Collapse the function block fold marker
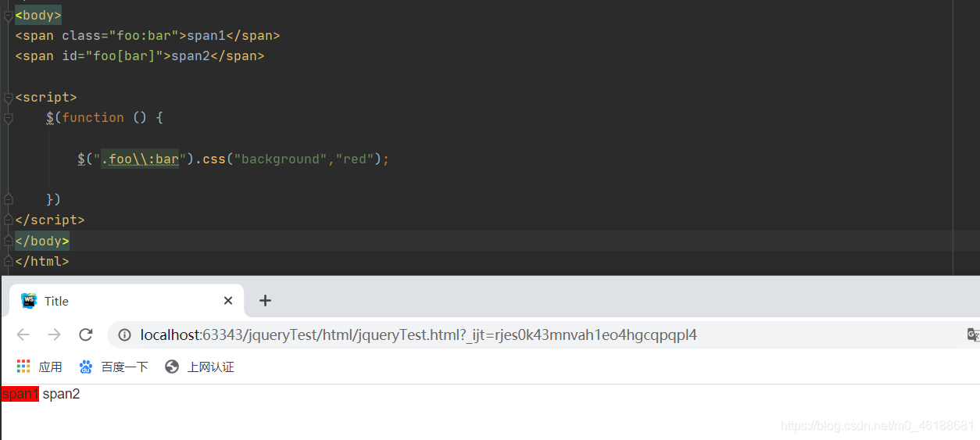Image resolution: width=980 pixels, height=440 pixels. pyautogui.click(x=8, y=118)
